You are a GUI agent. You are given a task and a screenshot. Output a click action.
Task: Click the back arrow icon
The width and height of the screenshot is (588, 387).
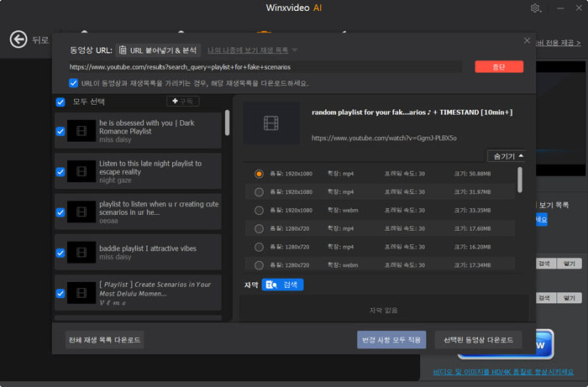(x=18, y=39)
